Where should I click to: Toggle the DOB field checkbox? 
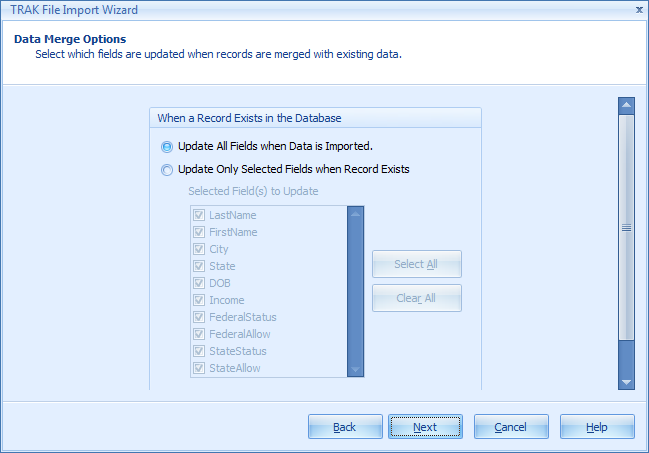[x=200, y=283]
